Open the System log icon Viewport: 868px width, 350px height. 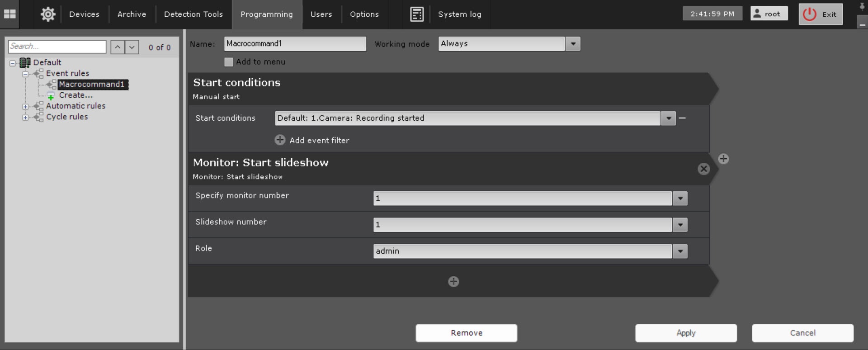click(416, 14)
